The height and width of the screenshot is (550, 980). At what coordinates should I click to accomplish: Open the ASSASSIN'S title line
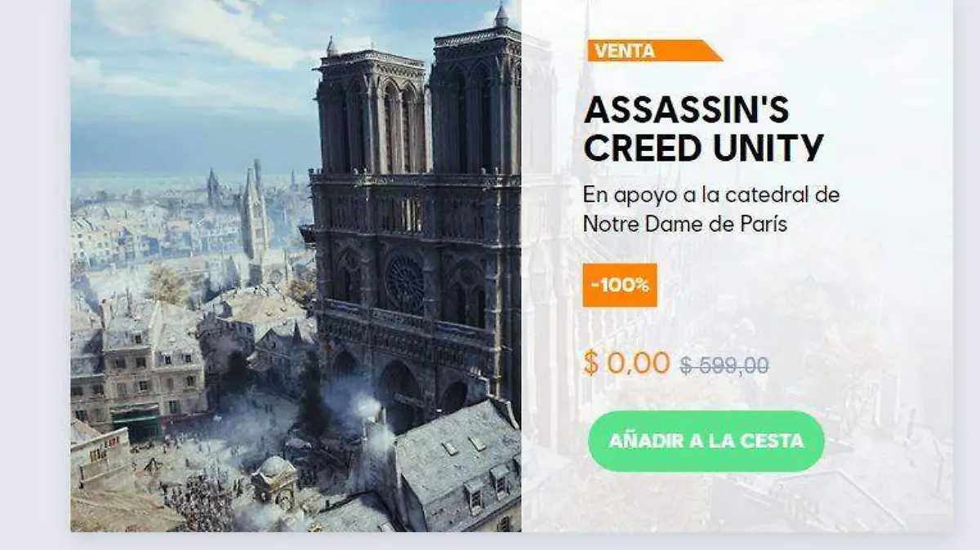[x=686, y=110]
